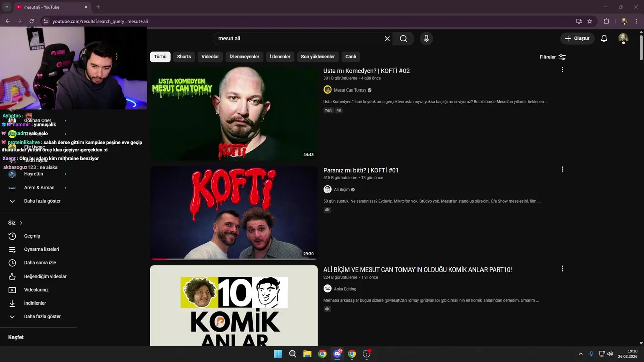644x362 pixels.
Task: Open options menu for Paranız mı bitti video
Action: (x=562, y=169)
